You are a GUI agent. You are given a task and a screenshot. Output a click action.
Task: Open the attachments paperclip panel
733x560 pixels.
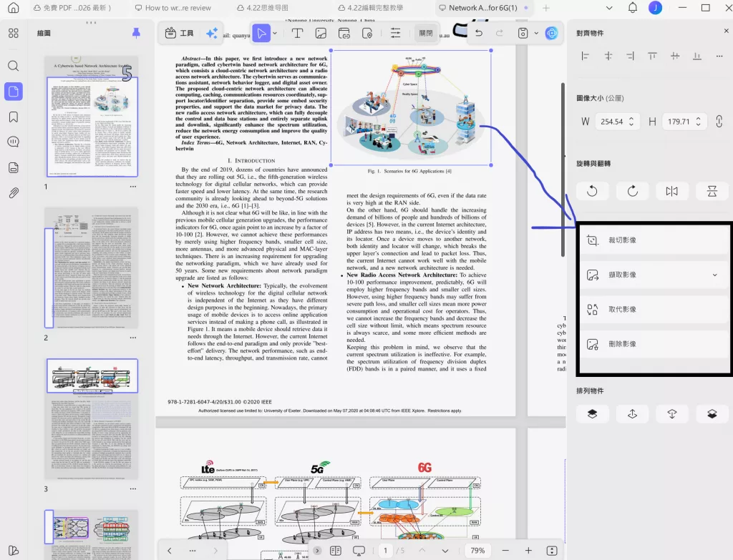click(13, 193)
